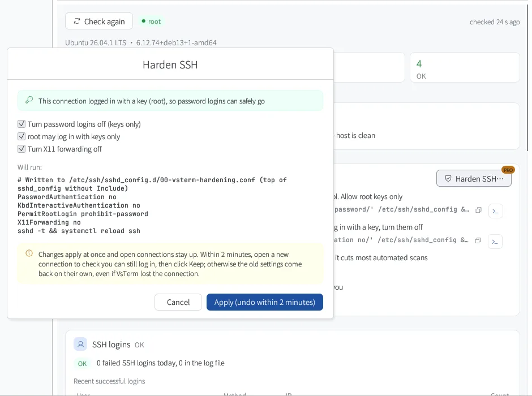Click the 'SSH logins' heading
The image size is (532, 396).
111,345
